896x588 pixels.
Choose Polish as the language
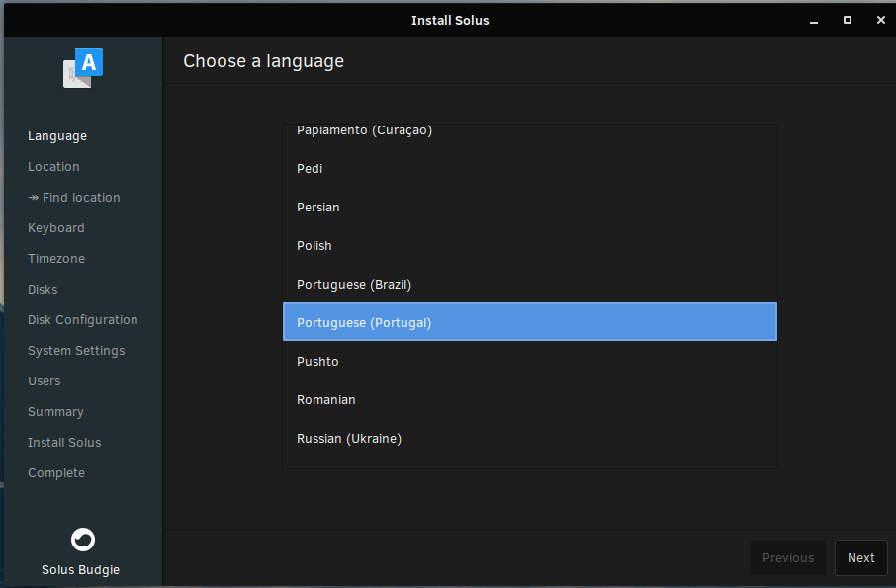[x=530, y=245]
